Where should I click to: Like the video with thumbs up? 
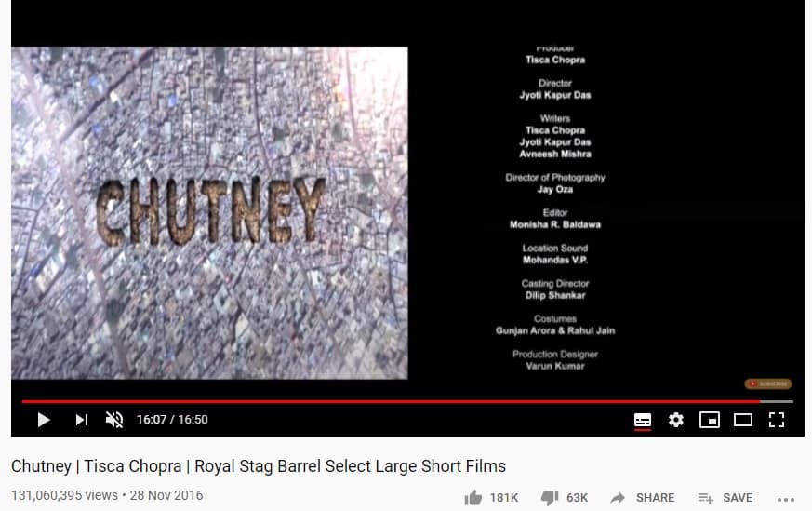[x=473, y=498]
